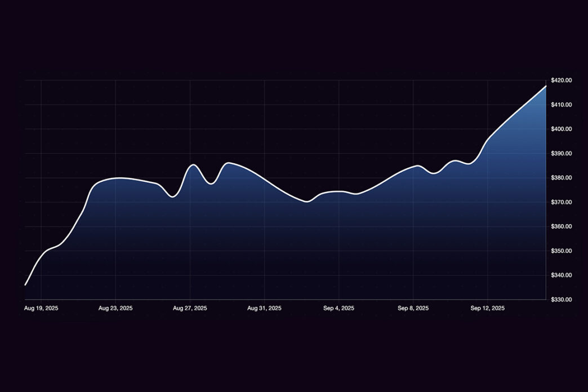The image size is (588, 392).
Task: Select the $350.00 price label
Action: (x=561, y=251)
